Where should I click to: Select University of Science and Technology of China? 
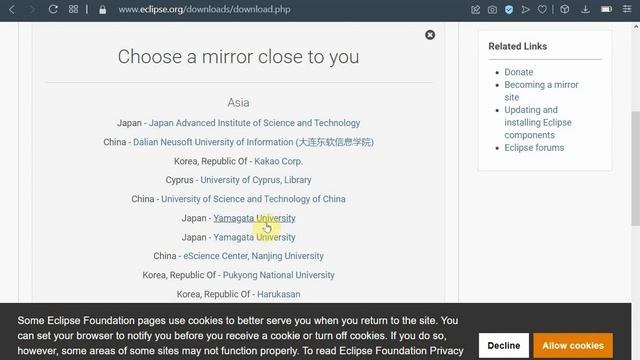pos(253,199)
